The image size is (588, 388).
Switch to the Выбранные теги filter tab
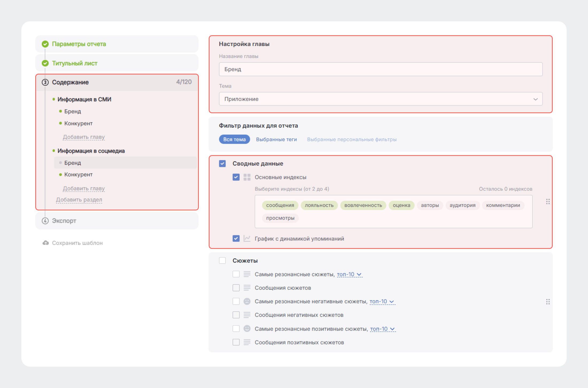[276, 139]
